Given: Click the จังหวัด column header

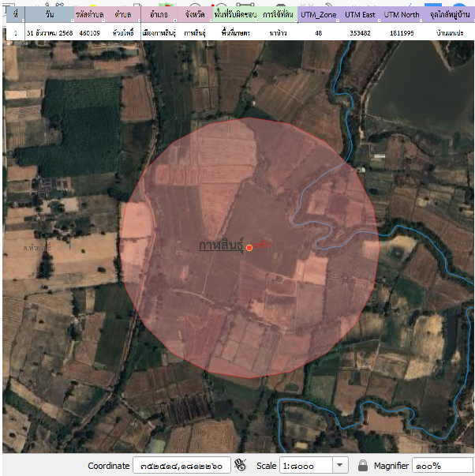Looking at the screenshot, I should point(196,15).
